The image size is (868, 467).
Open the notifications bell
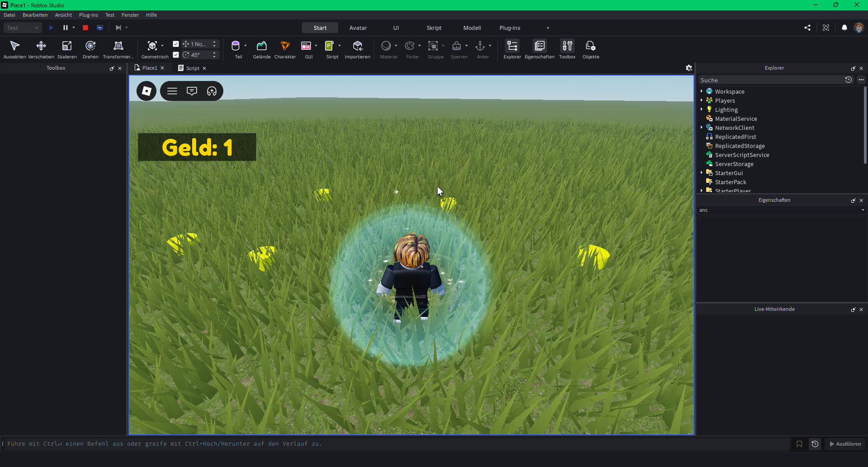pos(844,28)
